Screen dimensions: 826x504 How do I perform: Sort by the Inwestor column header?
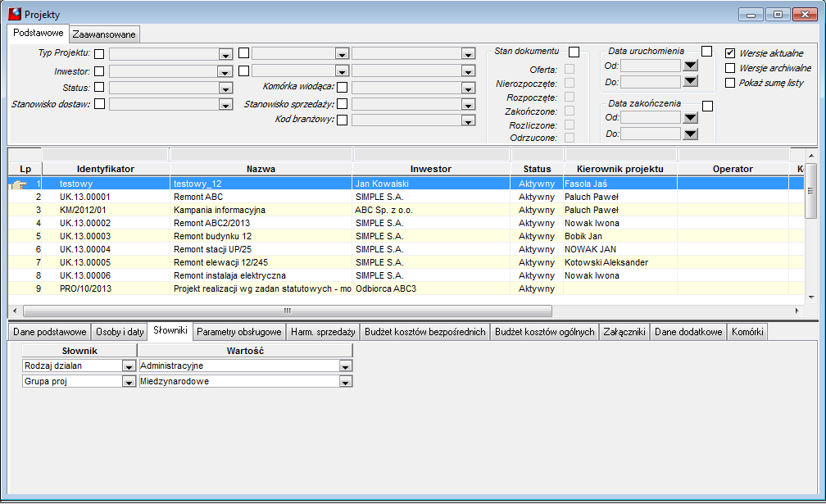(x=431, y=169)
